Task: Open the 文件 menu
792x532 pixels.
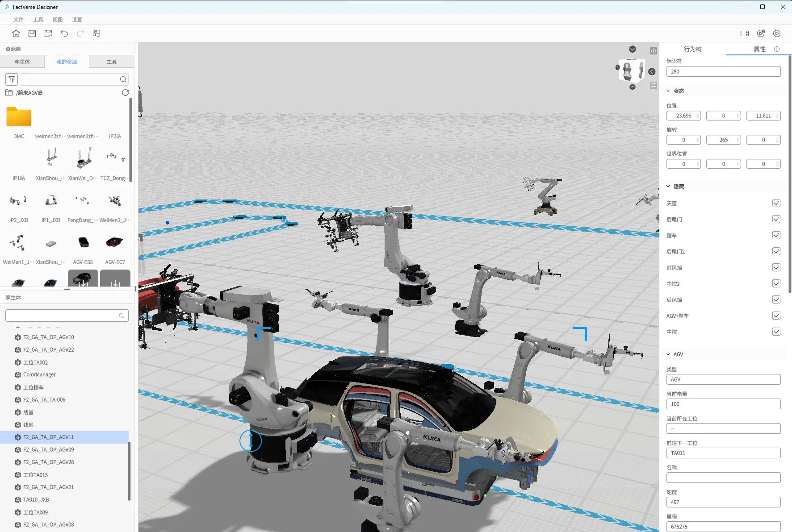Action: pyautogui.click(x=18, y=20)
